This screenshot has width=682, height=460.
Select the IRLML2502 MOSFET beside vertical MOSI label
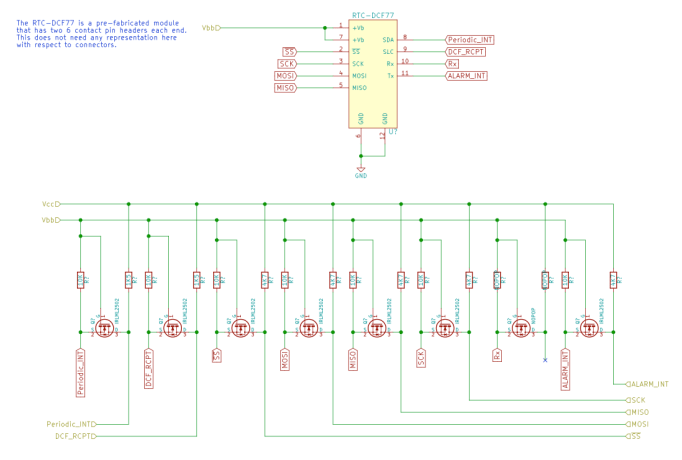pos(309,328)
